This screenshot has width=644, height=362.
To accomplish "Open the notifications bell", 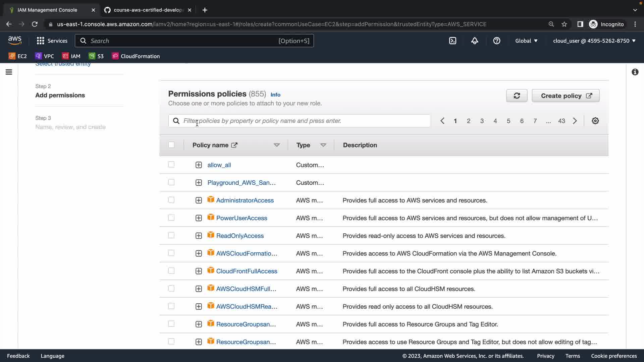I will click(475, 41).
